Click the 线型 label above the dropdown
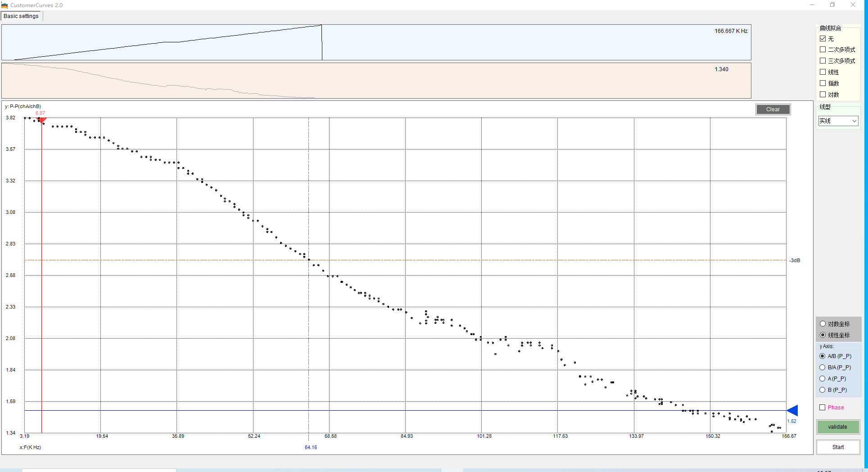 pyautogui.click(x=825, y=107)
